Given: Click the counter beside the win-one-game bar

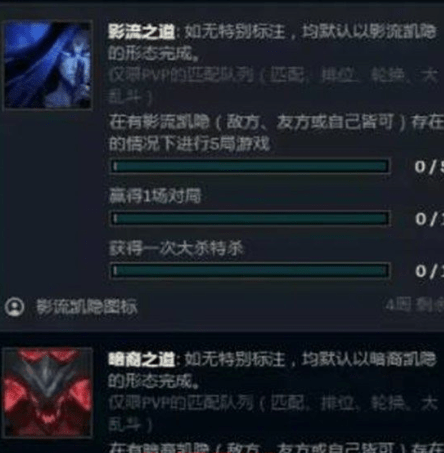Looking at the screenshot, I should point(429,219).
